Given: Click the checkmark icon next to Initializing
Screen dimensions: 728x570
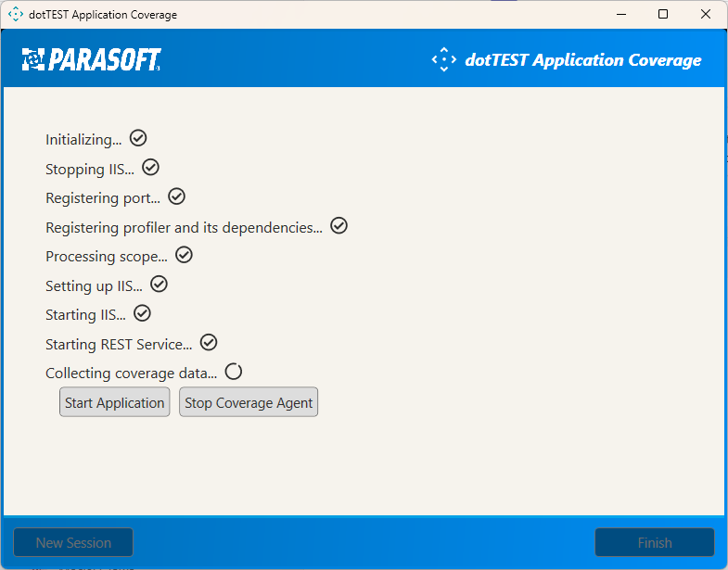Looking at the screenshot, I should point(138,138).
